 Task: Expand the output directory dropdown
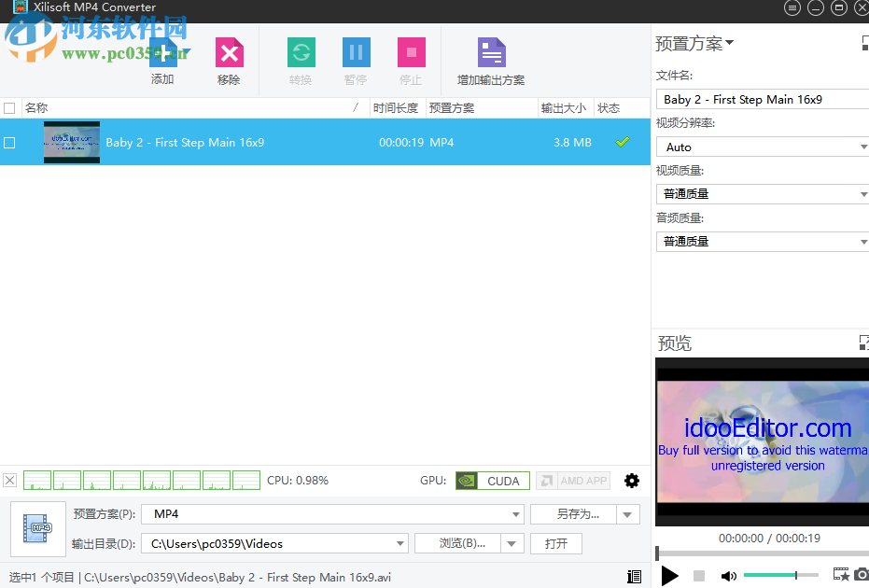tap(399, 543)
